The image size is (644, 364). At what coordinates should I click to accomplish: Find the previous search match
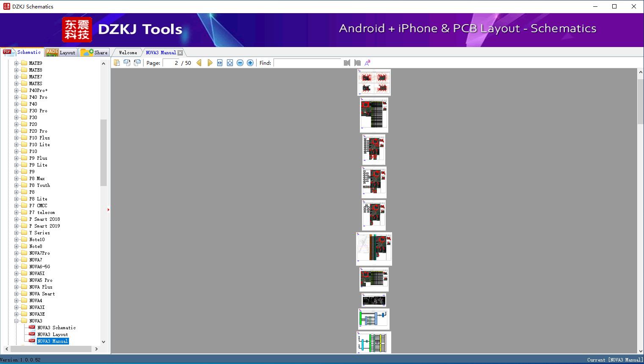pyautogui.click(x=347, y=63)
